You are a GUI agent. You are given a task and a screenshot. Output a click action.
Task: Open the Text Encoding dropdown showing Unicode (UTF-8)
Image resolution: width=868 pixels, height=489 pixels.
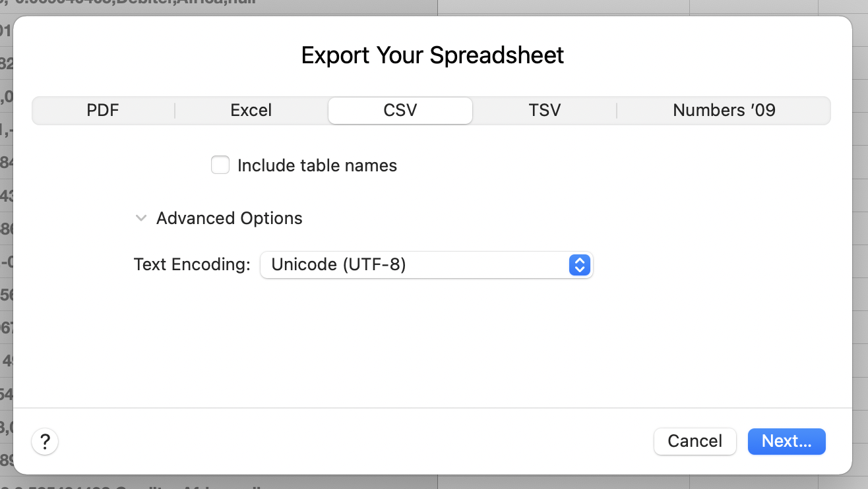pos(426,265)
